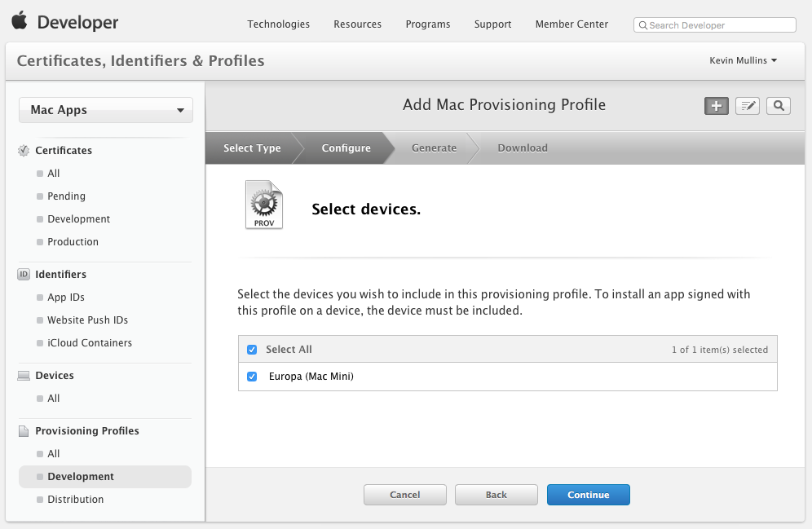Click the Devices laptop icon
Image resolution: width=812 pixels, height=529 pixels.
[x=24, y=376]
